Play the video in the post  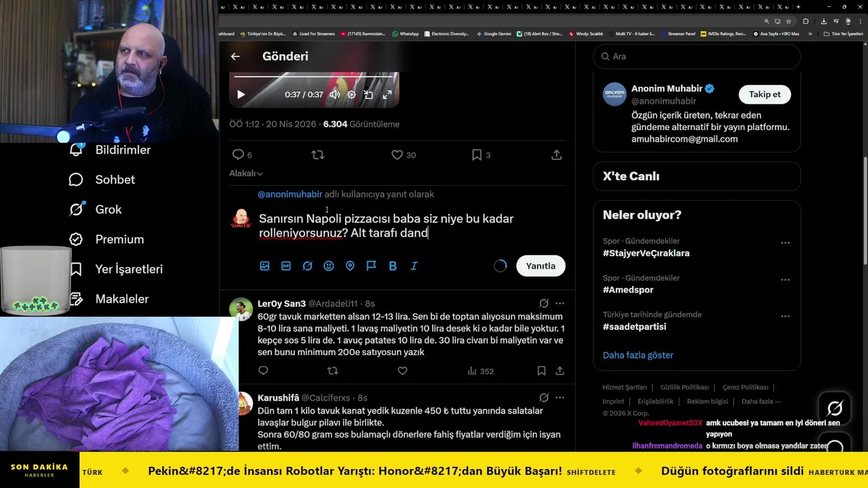pos(241,95)
